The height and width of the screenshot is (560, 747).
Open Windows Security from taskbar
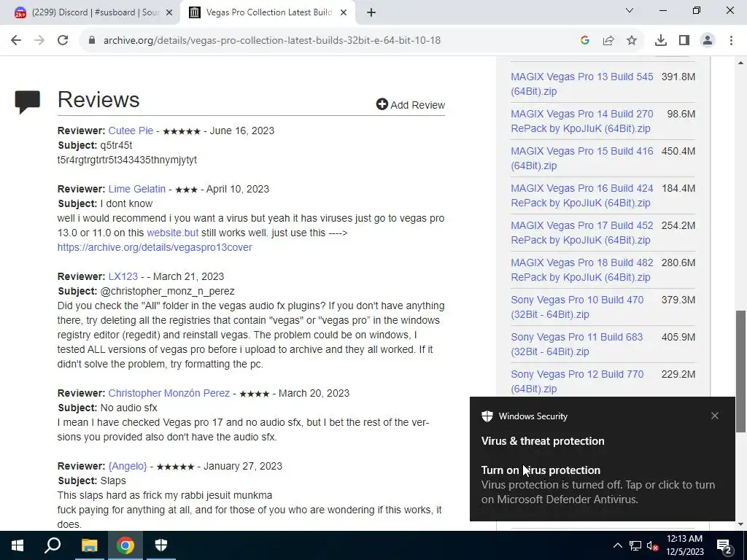click(161, 545)
